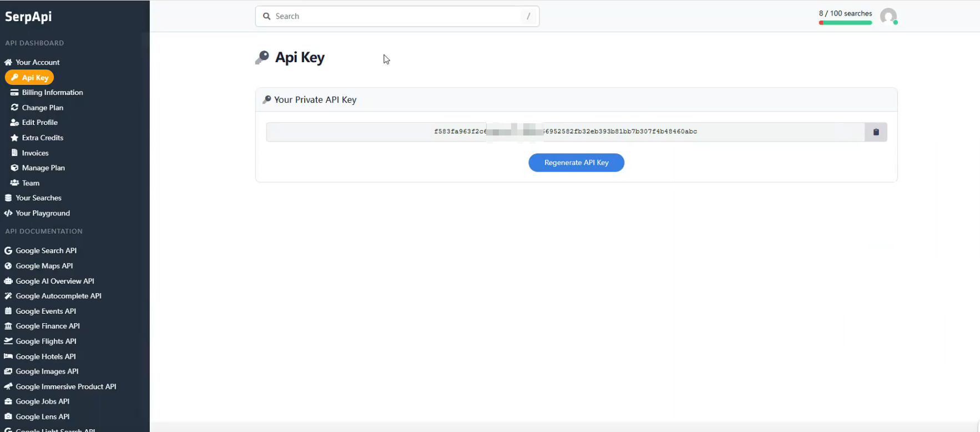Click the robot icon beside Google AI Overview API

point(8,281)
